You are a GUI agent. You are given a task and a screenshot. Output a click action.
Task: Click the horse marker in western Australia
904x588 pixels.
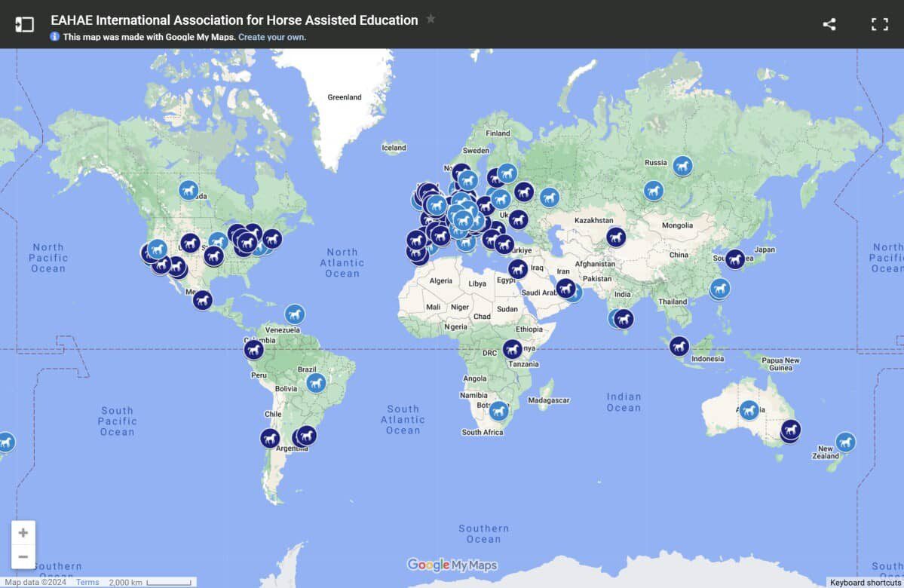[749, 410]
